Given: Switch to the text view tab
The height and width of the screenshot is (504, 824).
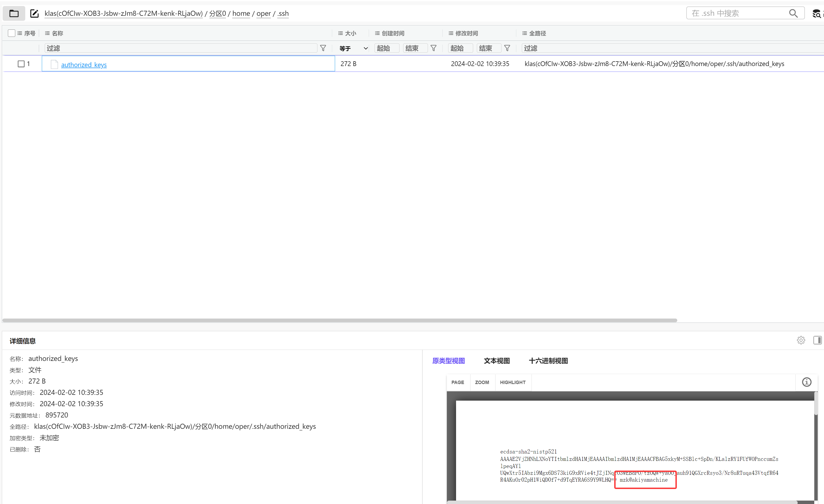Looking at the screenshot, I should 497,361.
